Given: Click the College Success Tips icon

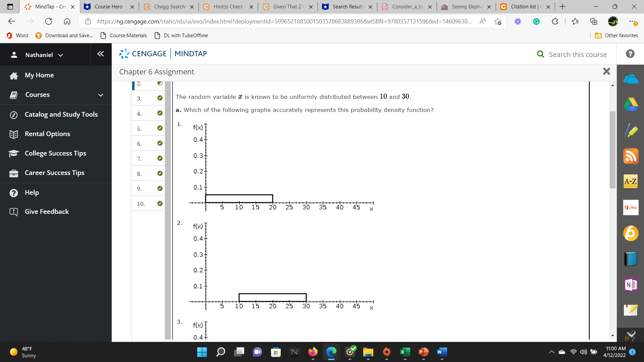Looking at the screenshot, I should click(14, 153).
